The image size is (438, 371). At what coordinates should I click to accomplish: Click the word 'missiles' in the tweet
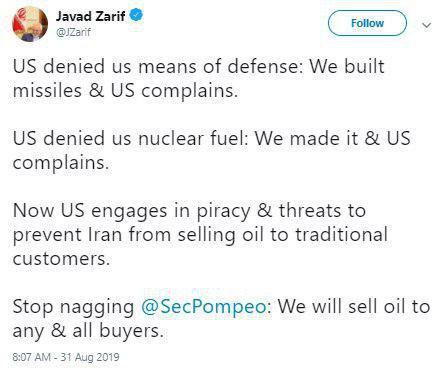click(x=47, y=90)
